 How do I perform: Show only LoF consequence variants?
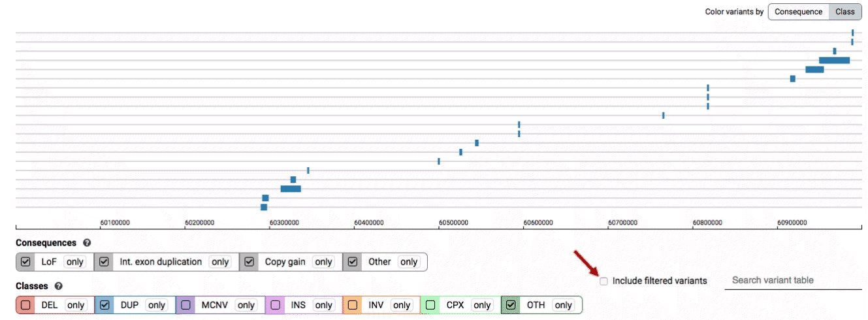tap(75, 262)
